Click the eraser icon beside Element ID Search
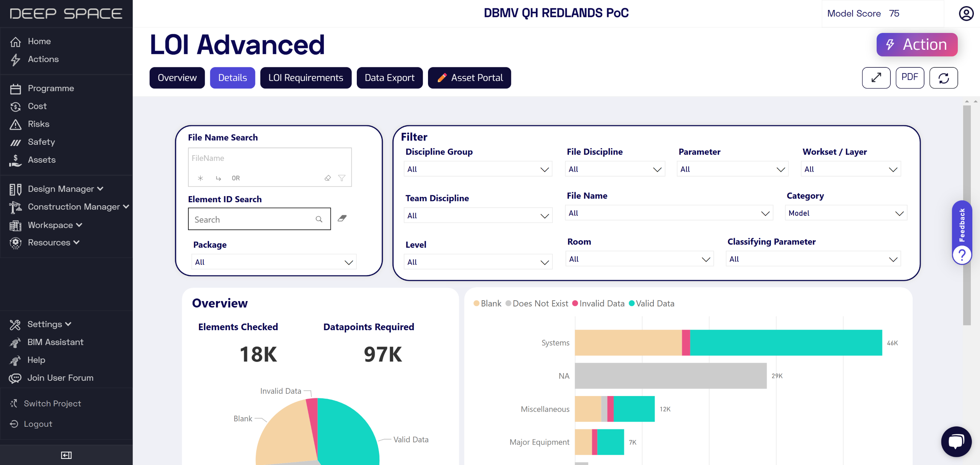 coord(342,218)
